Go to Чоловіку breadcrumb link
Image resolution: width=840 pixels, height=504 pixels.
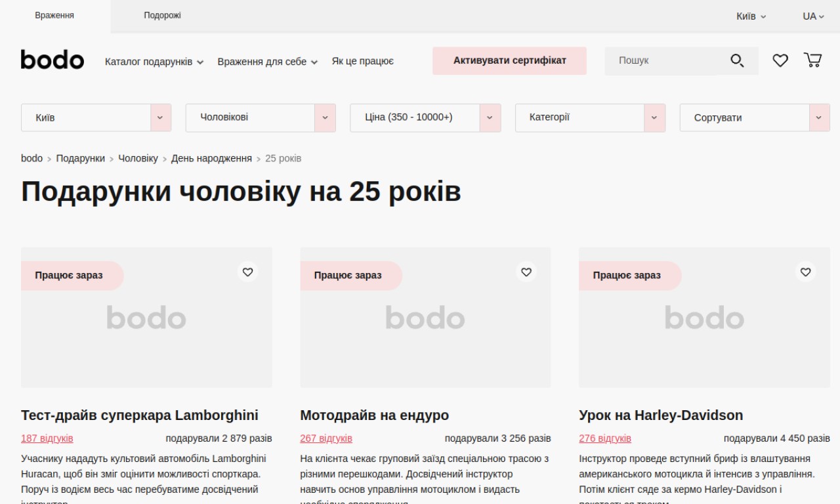[138, 158]
